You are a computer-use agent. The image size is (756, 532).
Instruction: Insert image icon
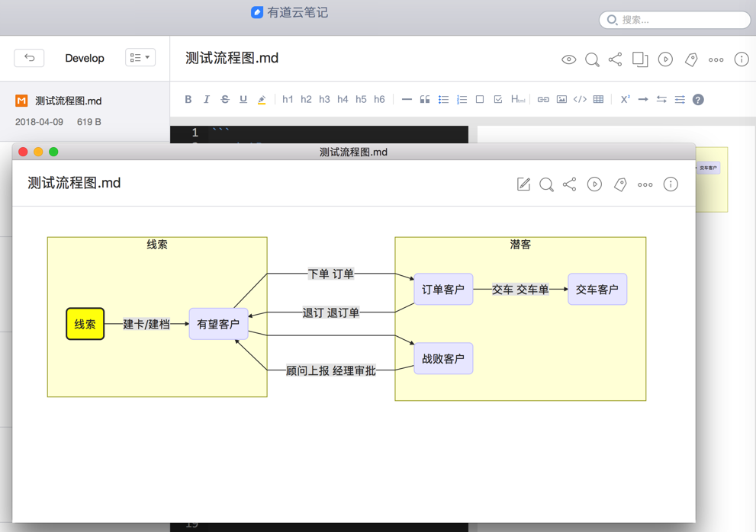(561, 99)
